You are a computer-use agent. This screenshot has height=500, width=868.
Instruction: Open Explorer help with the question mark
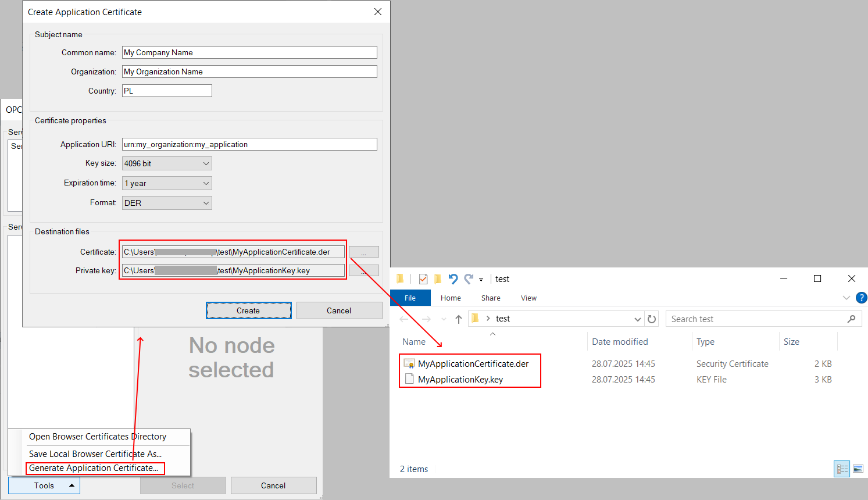coord(861,298)
